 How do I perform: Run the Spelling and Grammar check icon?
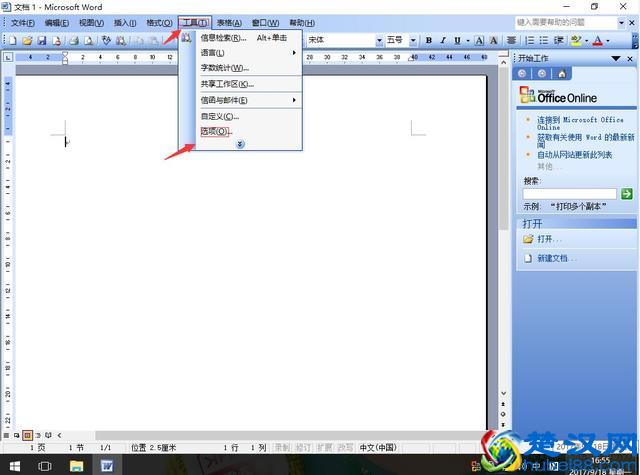(106, 40)
